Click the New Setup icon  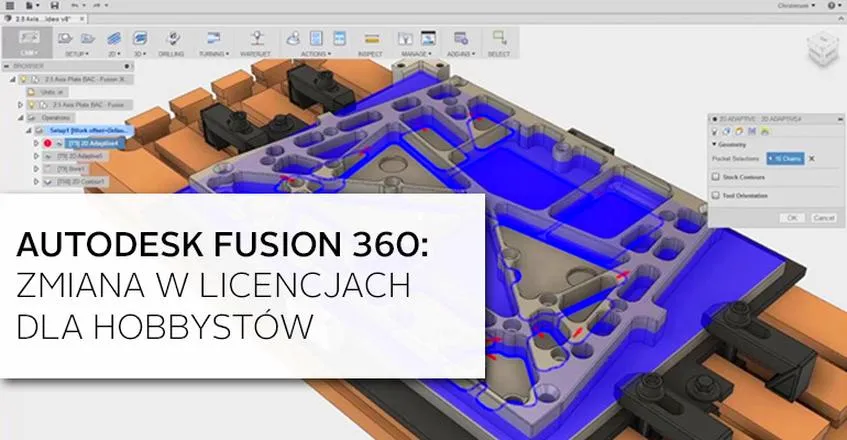65,38
